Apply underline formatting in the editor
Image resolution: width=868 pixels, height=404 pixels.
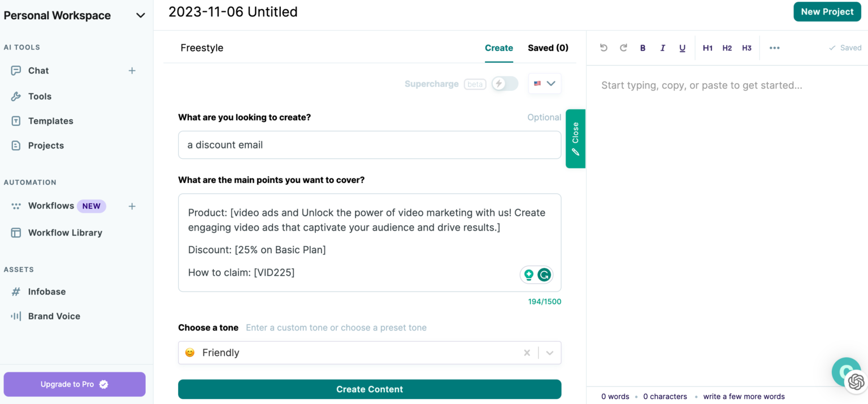pos(682,48)
